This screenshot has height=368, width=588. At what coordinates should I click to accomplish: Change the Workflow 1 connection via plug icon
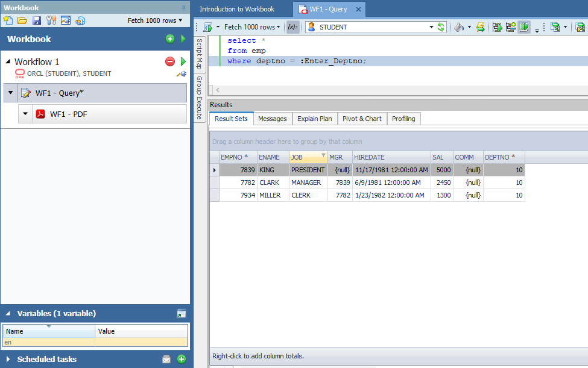182,73
